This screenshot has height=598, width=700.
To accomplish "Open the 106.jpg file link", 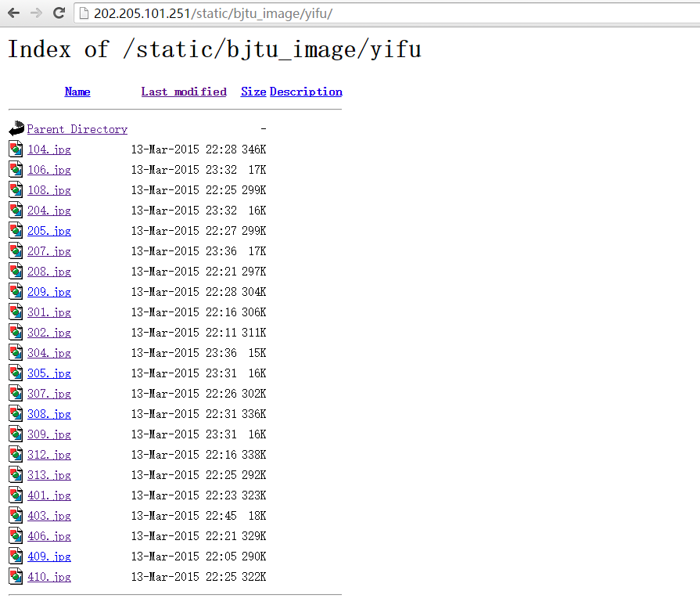I will [49, 170].
